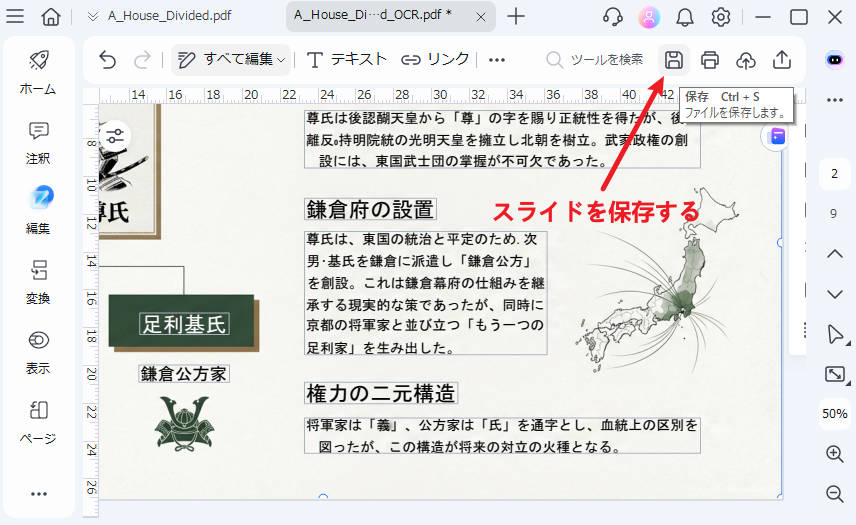Image resolution: width=856 pixels, height=525 pixels.
Task: Go to the home icon in title bar
Action: (51, 16)
